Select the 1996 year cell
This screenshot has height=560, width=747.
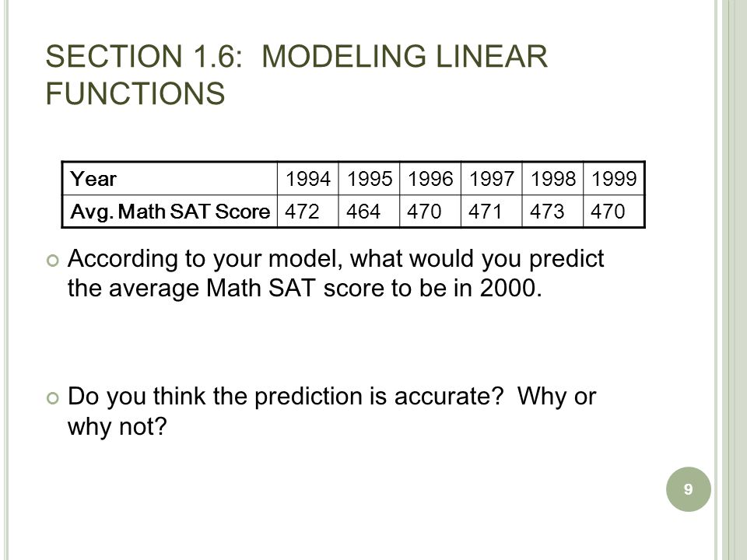click(x=430, y=179)
